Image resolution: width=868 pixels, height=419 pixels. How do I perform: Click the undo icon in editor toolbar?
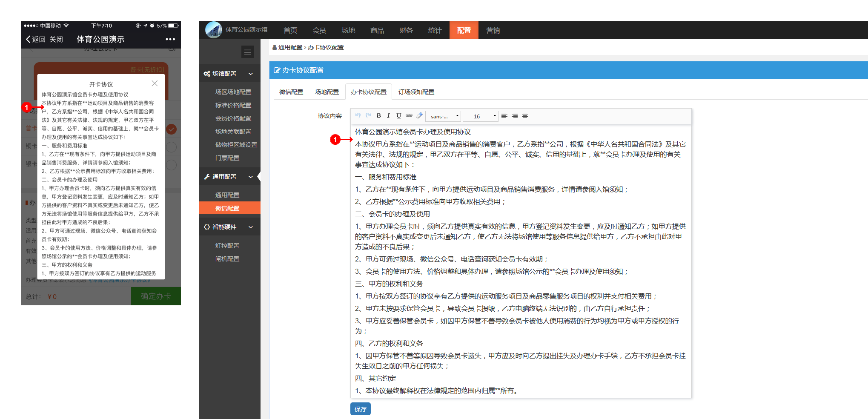tap(358, 115)
